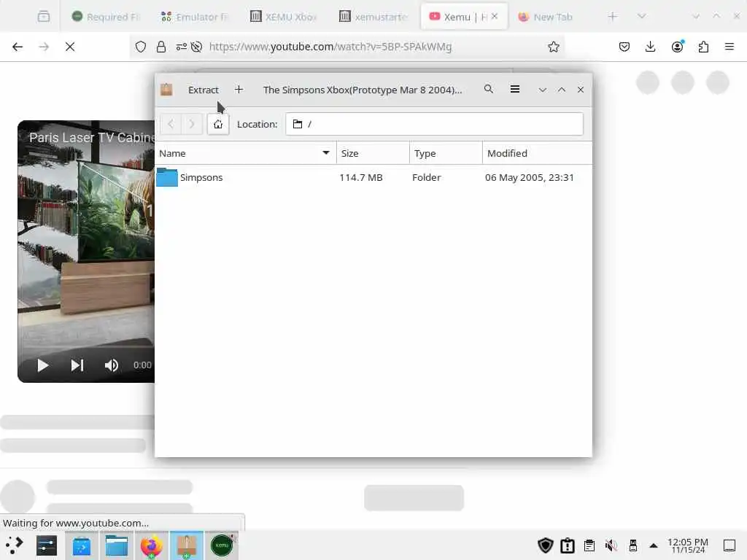Open the application launcher in taskbar
The width and height of the screenshot is (747, 560).
coord(15,545)
